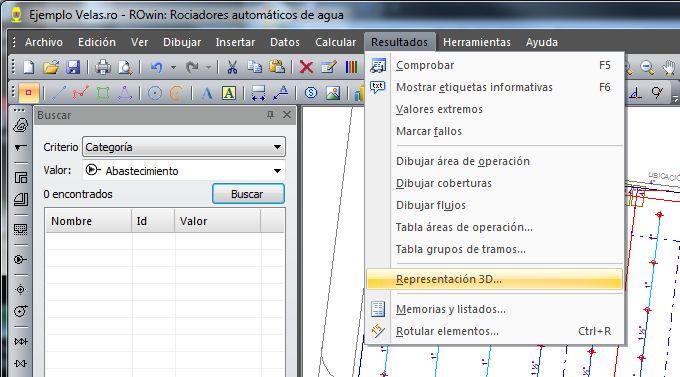680x377 pixels.
Task: Select the green rectangle drawing tool
Action: (x=103, y=93)
